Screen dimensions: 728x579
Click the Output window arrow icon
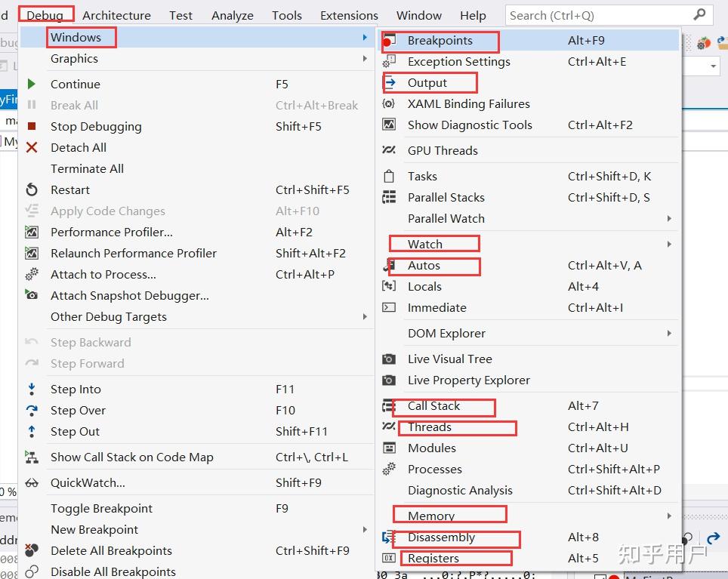coord(390,82)
